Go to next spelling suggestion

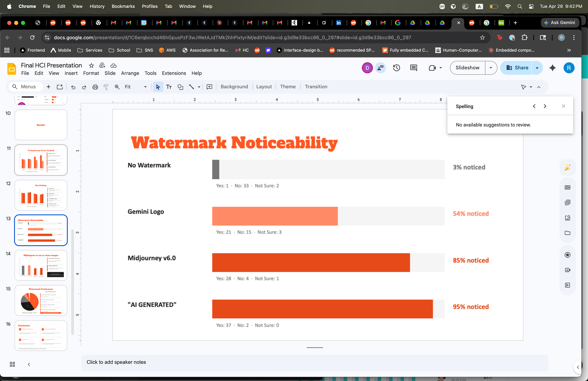click(545, 106)
